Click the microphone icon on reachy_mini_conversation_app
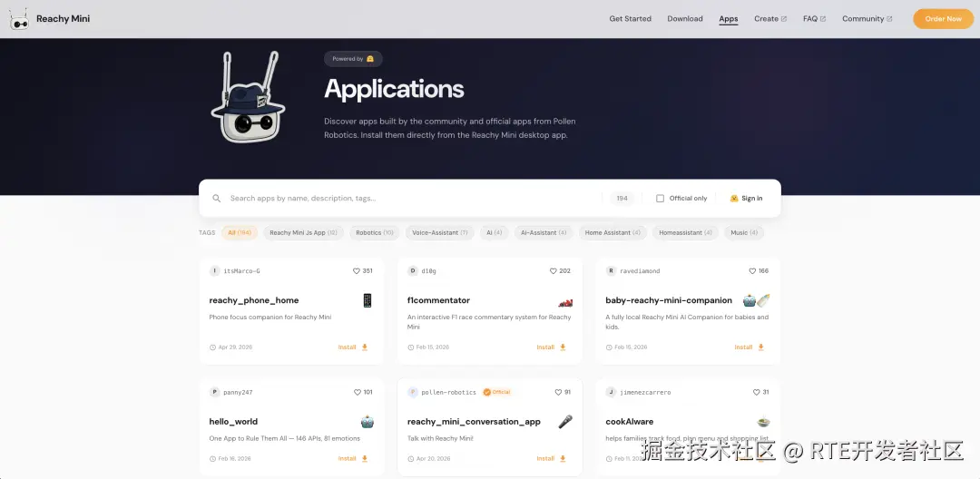The image size is (980, 479). [565, 422]
